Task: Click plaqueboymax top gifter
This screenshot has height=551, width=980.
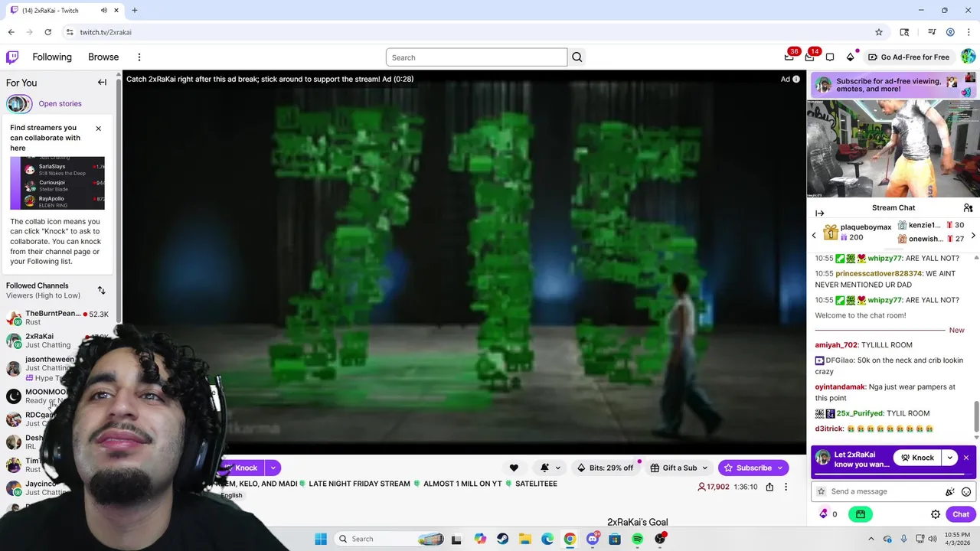Action: point(857,232)
